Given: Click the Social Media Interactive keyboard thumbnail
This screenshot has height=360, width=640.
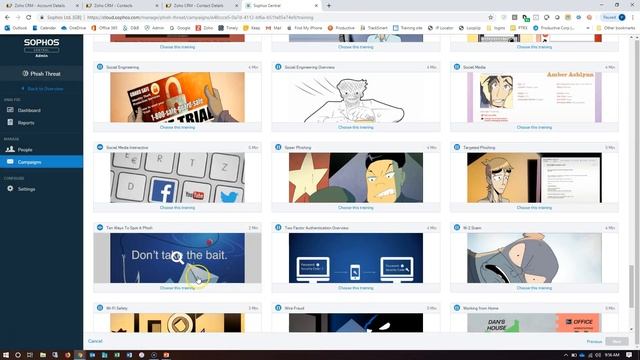Looking at the screenshot, I should tap(177, 178).
